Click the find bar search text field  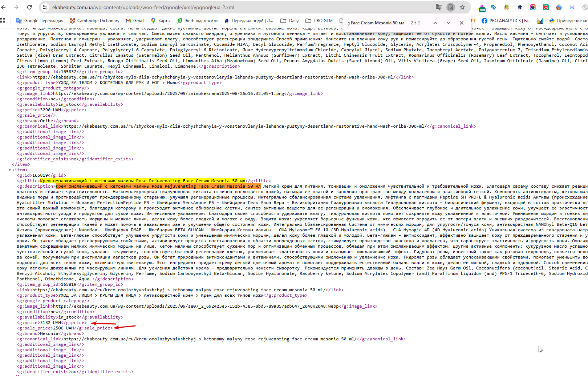point(376,23)
